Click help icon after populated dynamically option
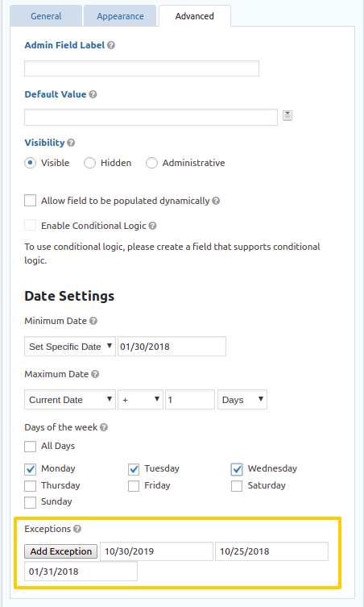364x607 pixels. [x=217, y=201]
